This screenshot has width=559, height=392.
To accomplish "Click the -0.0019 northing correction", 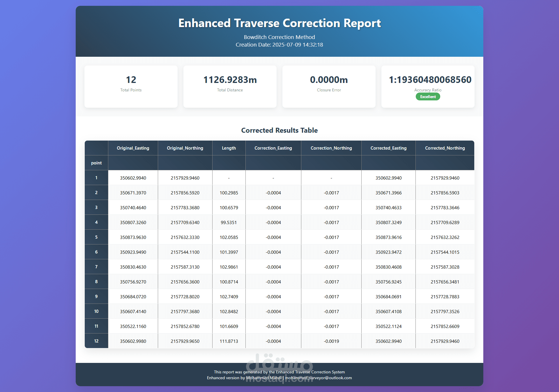I will point(331,341).
